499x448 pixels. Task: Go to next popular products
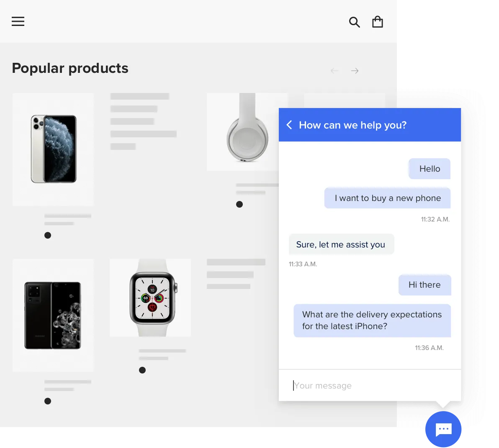coord(355,71)
